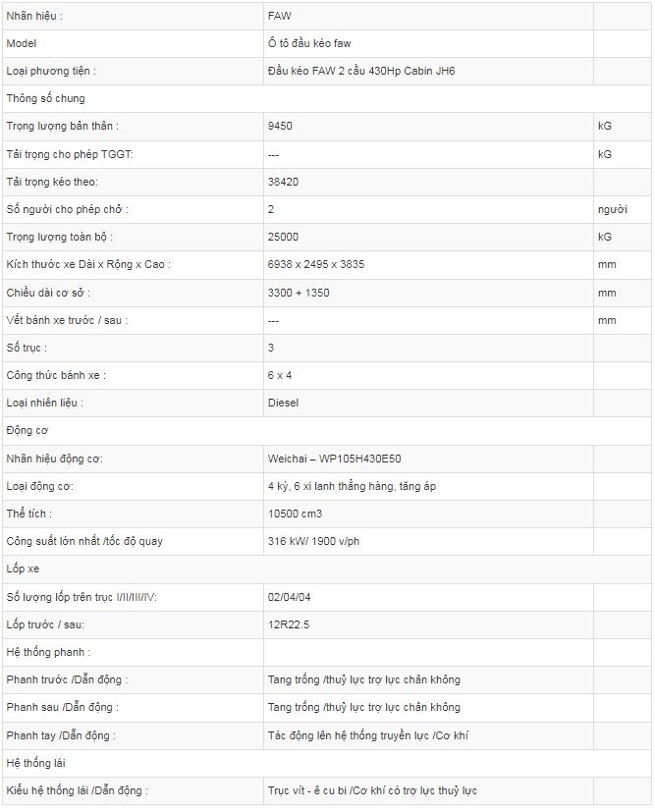
Task: Select the 'Nhãn hiệu' label cell
Action: point(134,16)
